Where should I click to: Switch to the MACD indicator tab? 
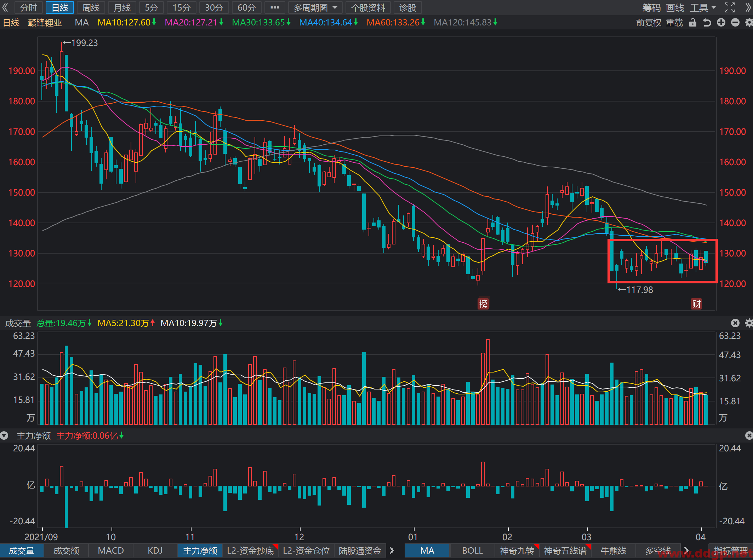111,550
